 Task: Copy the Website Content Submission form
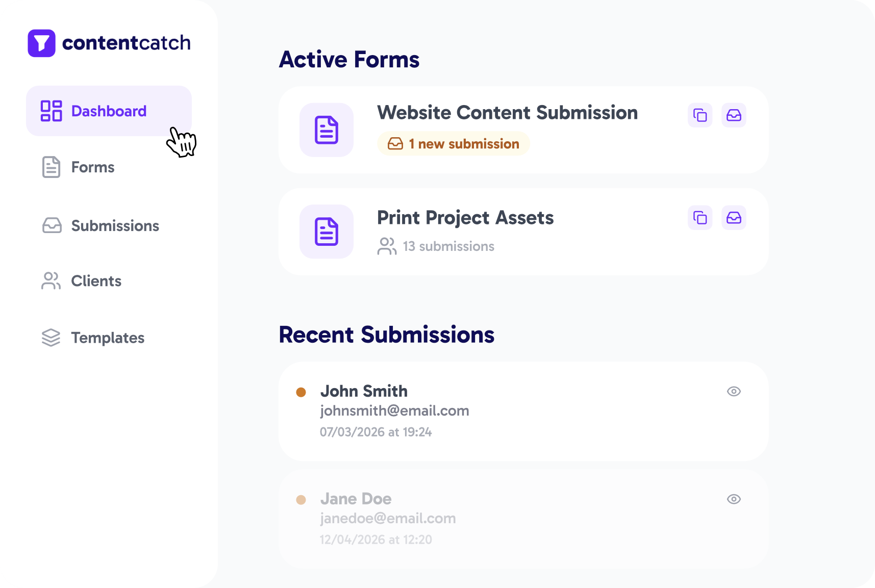point(700,115)
